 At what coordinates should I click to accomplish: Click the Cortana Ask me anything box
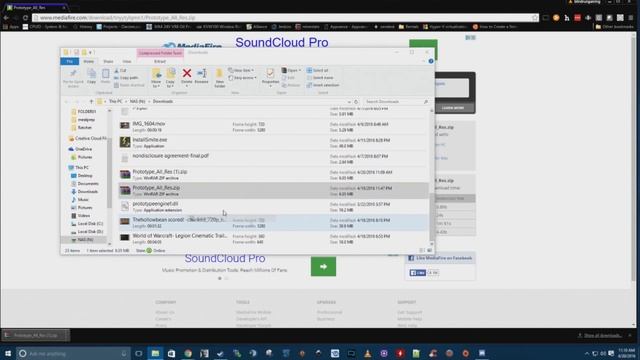coord(73,353)
